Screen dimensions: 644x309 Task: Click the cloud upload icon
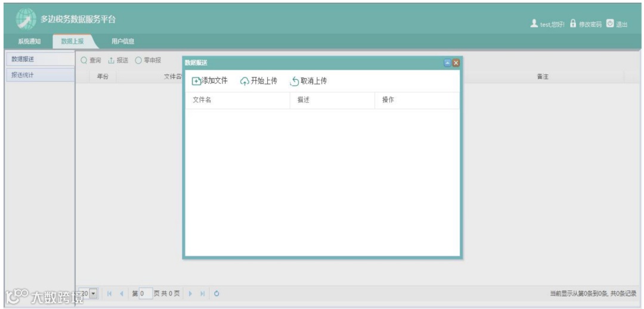(244, 81)
